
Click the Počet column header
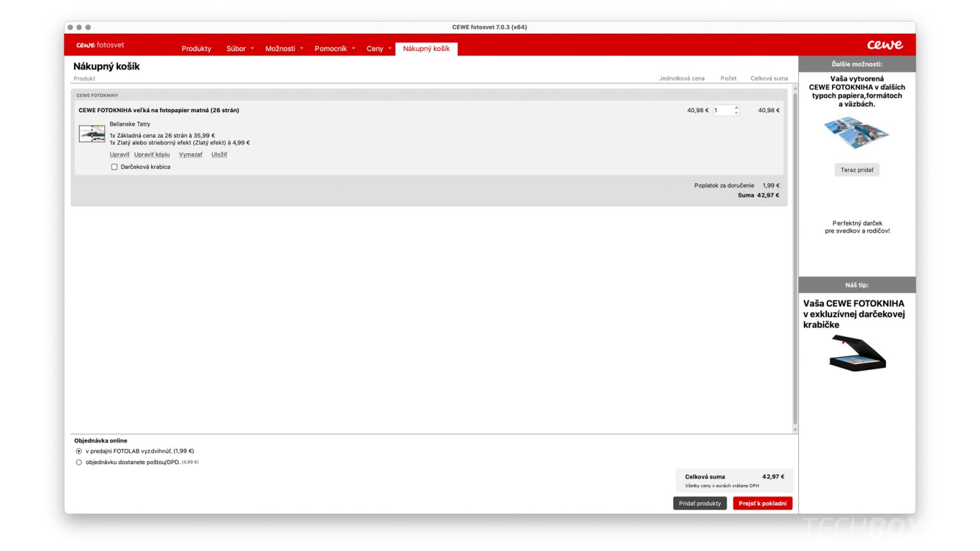click(729, 78)
